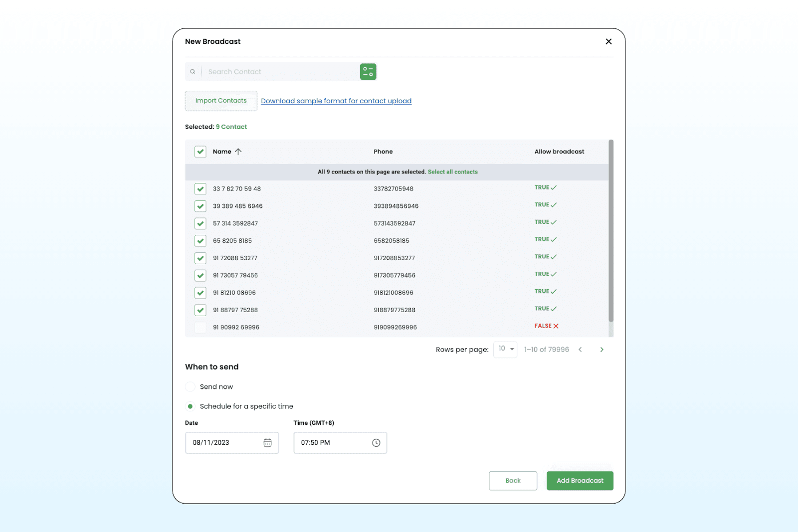Click the 9 Contact selected count
This screenshot has width=798, height=532.
click(231, 127)
